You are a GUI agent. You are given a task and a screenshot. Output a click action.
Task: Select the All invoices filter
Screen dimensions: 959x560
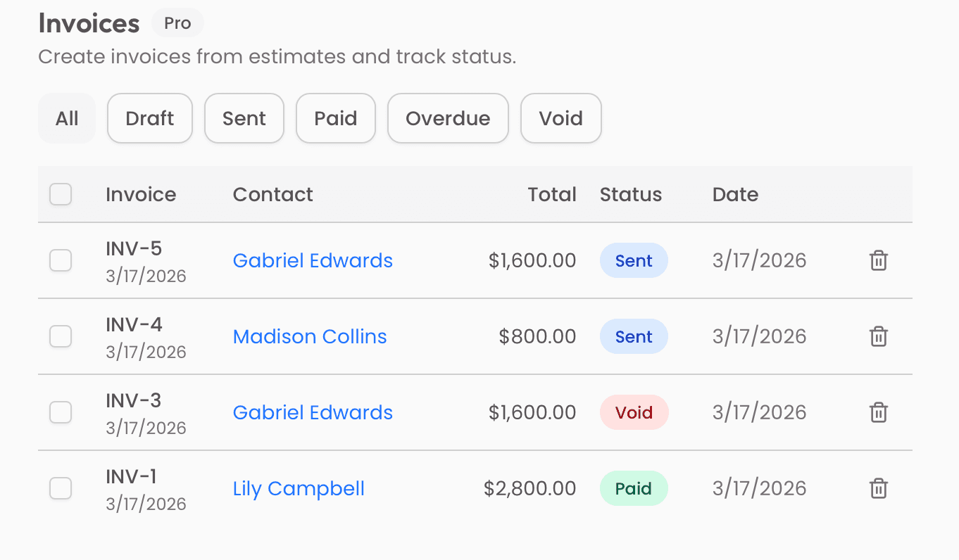[x=67, y=118]
